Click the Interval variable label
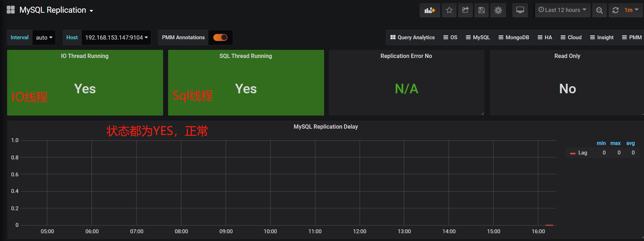The image size is (644, 241). click(19, 37)
